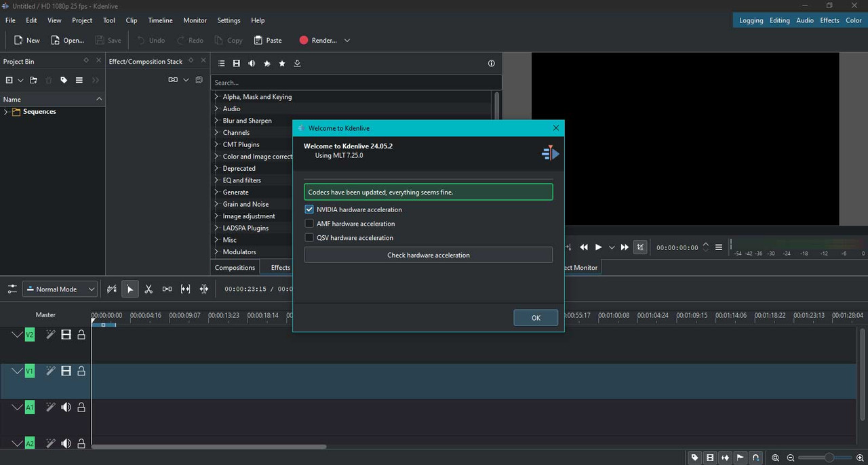Toggle monitor zone crop icon
The image size is (868, 465).
coord(640,247)
